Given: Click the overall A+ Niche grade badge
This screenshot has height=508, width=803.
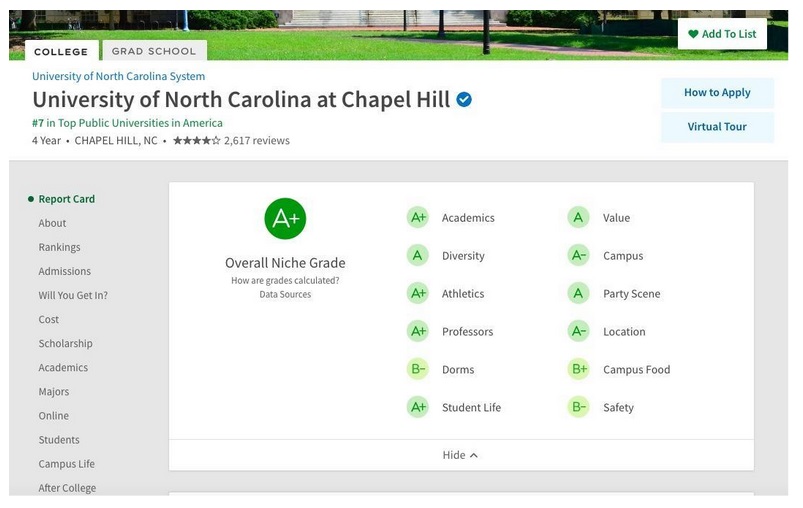Looking at the screenshot, I should pyautogui.click(x=285, y=219).
